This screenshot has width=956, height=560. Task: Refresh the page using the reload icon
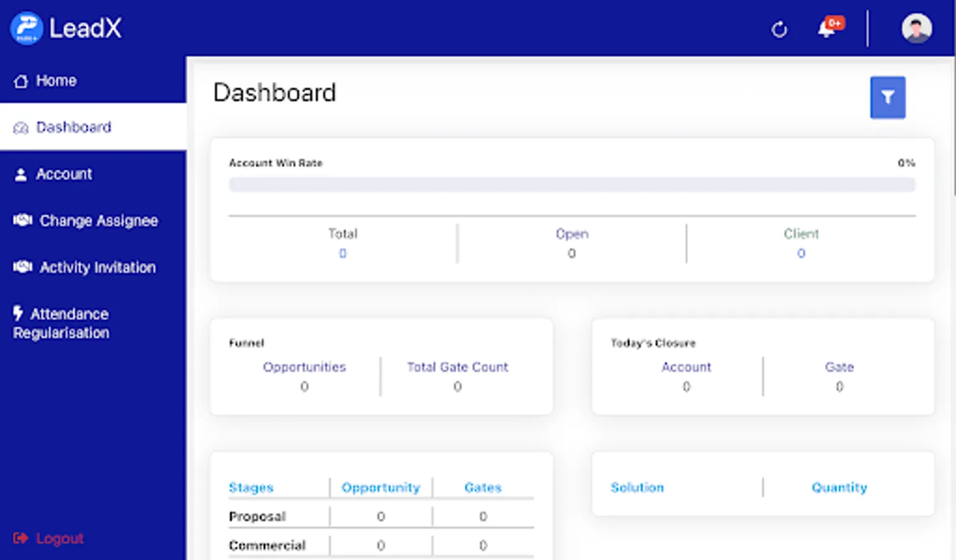coord(779,29)
